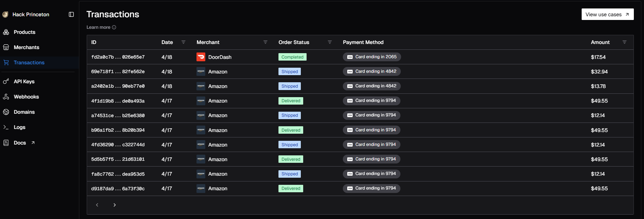
Task: Click the View use cases button
Action: [x=607, y=14]
